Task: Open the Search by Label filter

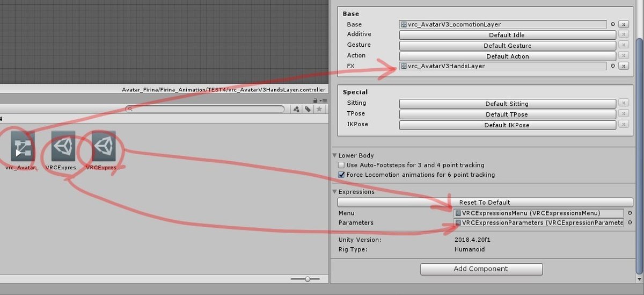Action: tap(308, 109)
